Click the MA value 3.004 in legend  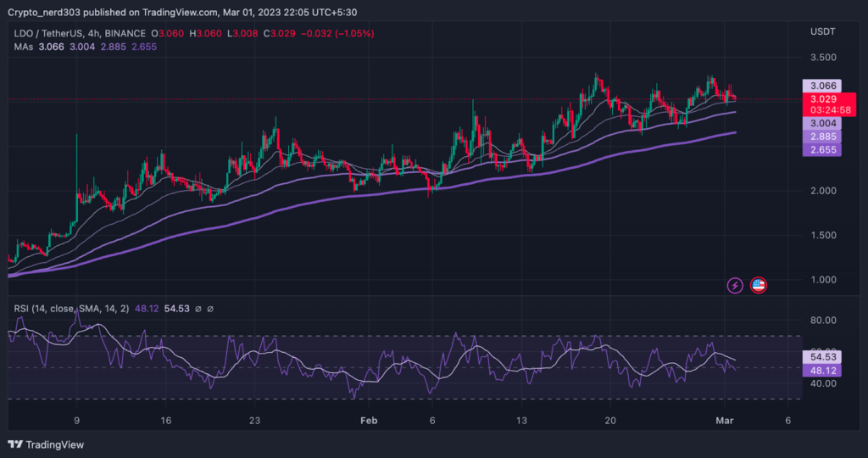[82, 47]
